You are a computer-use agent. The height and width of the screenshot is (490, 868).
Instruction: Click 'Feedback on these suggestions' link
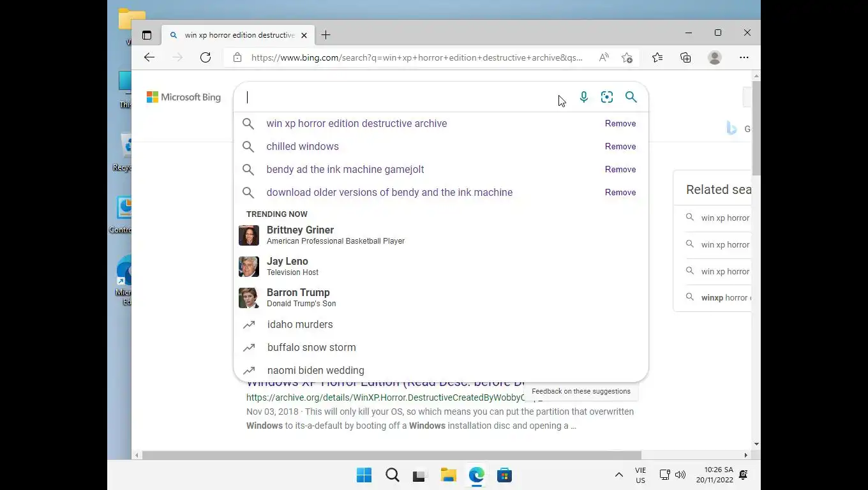[x=581, y=391]
